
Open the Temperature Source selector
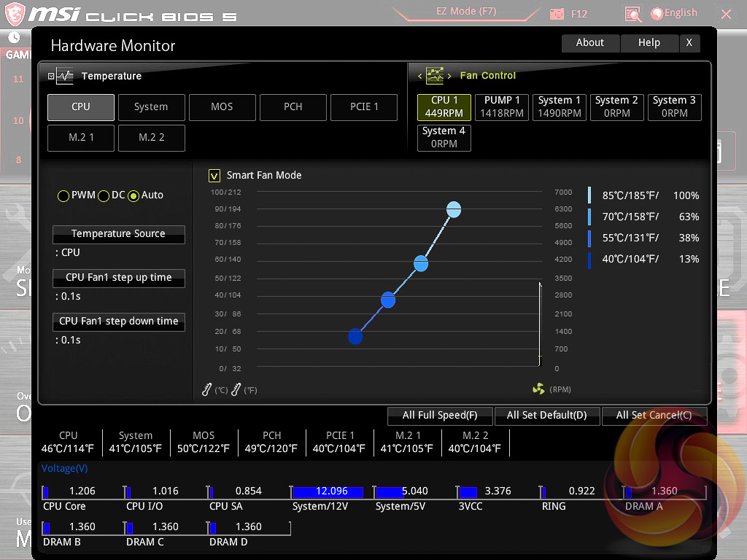[x=119, y=234]
